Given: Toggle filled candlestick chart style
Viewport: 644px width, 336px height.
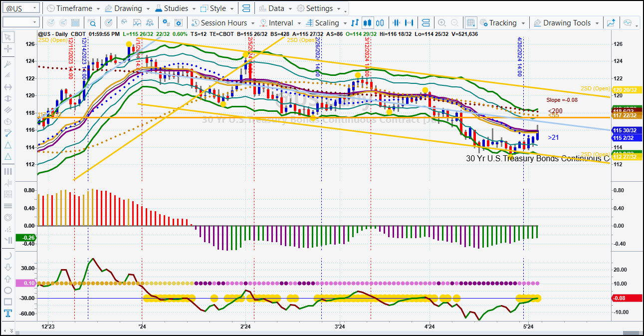Looking at the screenshot, I should pos(368,23).
